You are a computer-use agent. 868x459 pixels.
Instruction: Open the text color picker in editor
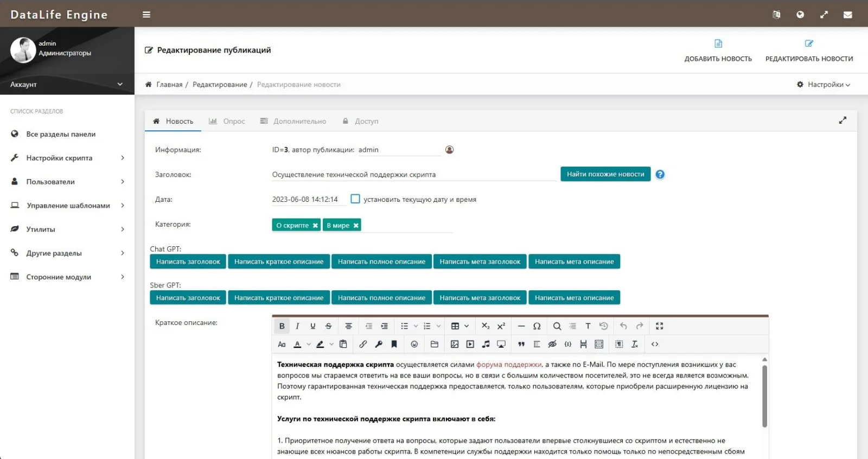(x=297, y=344)
